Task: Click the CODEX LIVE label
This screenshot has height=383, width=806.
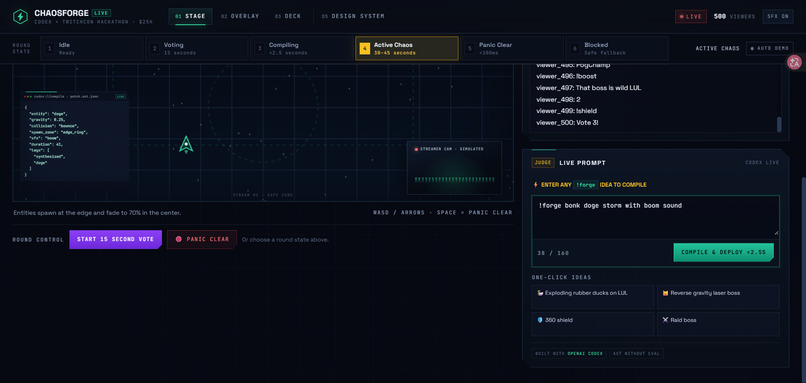Action: [762, 163]
